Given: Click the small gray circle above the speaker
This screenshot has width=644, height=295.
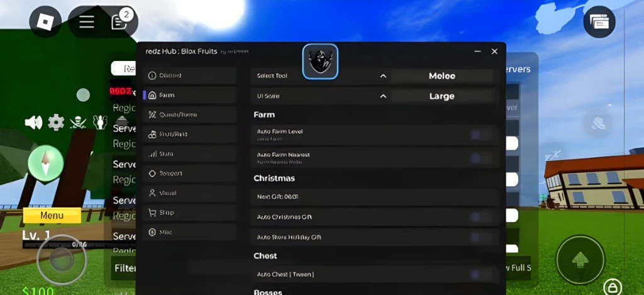Looking at the screenshot, I should point(84,95).
